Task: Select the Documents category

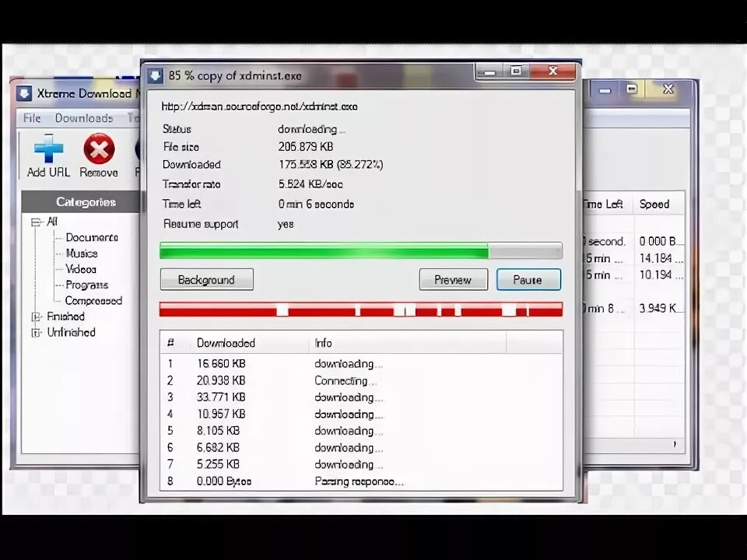Action: pos(92,237)
